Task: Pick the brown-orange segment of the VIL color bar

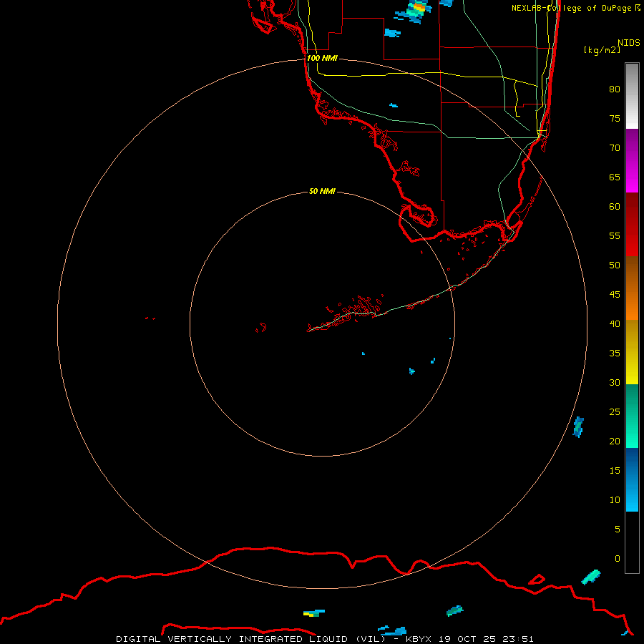Action: click(632, 288)
